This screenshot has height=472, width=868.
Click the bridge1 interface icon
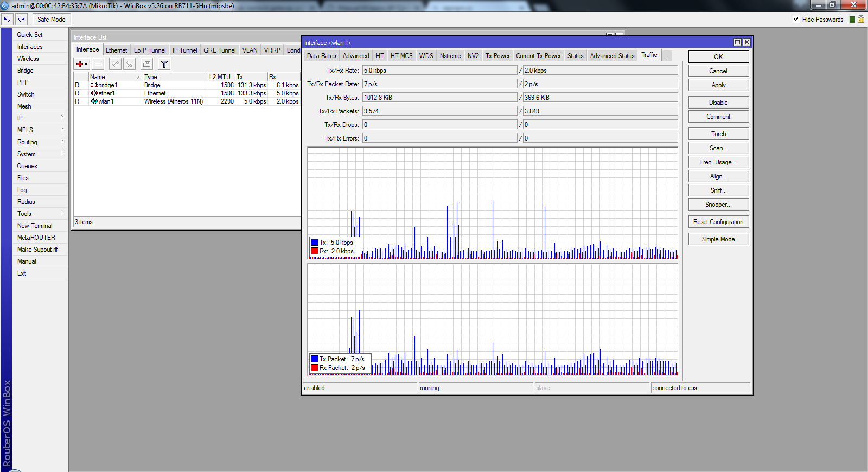94,85
